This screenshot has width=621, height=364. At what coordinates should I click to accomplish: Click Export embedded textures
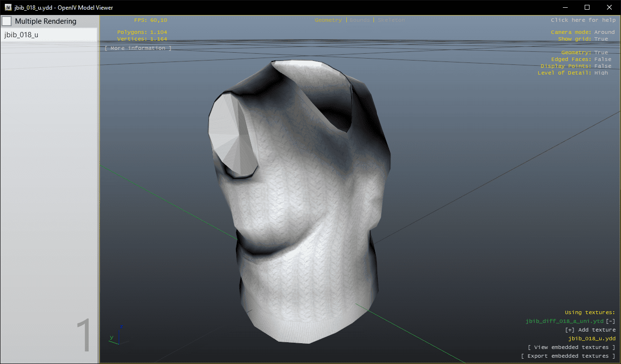pos(568,356)
